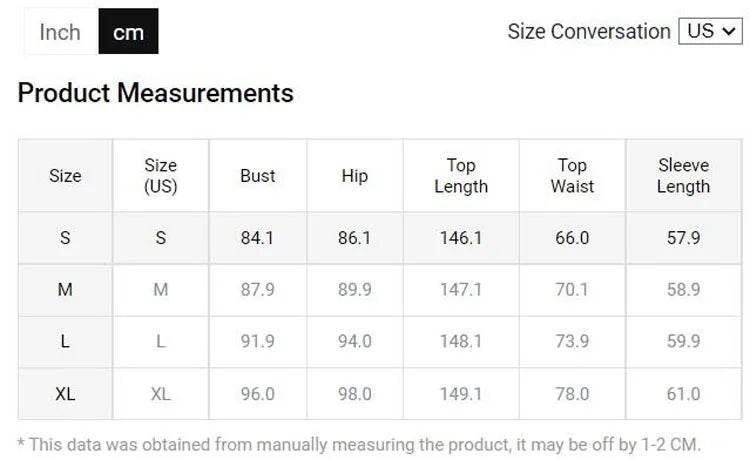
Task: Click the 84.1 bust value cell
Action: 257,238
